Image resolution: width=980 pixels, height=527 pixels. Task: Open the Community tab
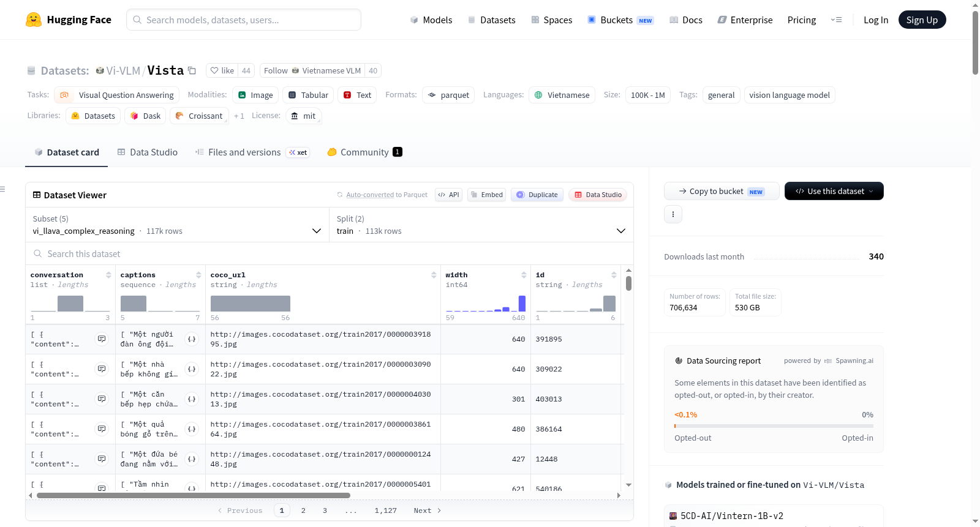coord(364,152)
